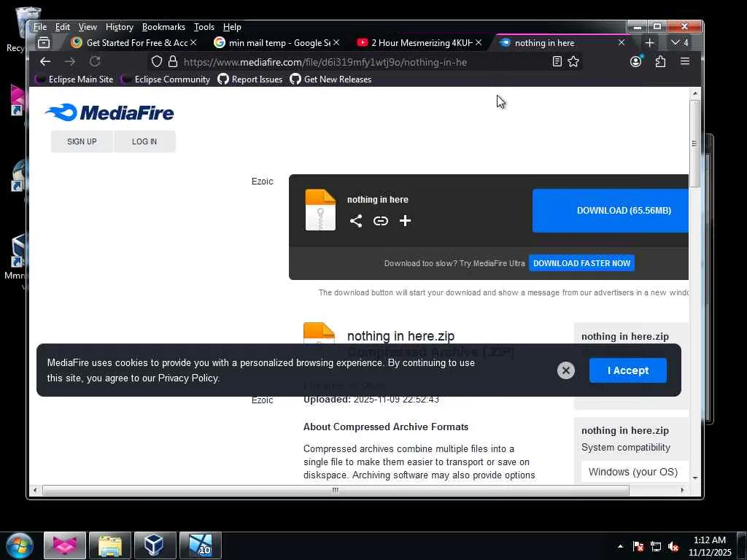
Task: Open Eclipse Main Site bookmark
Action: pyautogui.click(x=75, y=79)
